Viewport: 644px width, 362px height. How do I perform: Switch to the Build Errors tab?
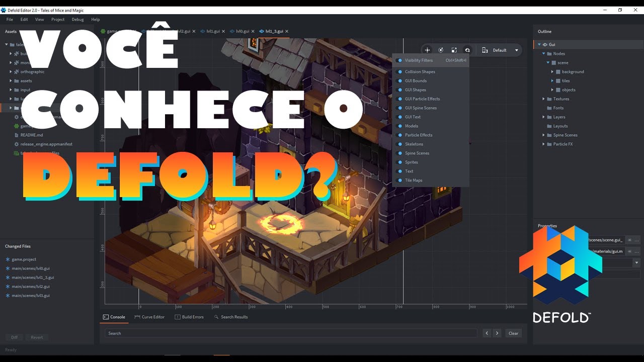coord(189,317)
